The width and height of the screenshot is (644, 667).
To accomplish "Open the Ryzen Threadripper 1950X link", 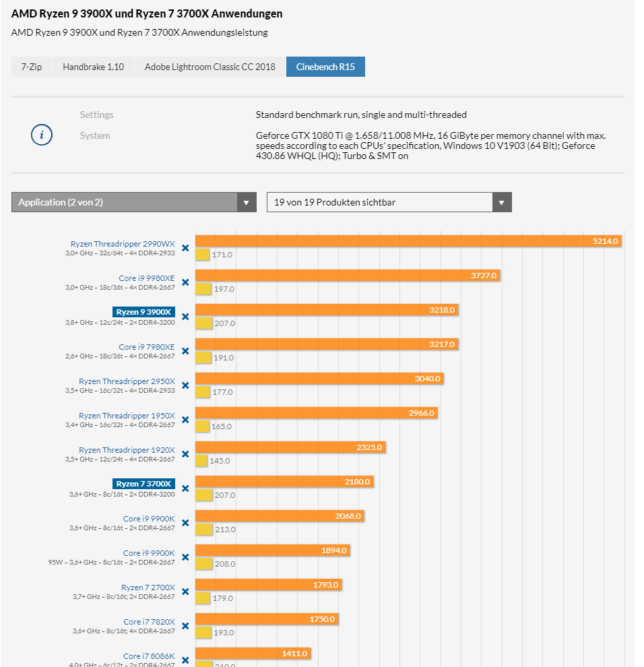I will 127,416.
